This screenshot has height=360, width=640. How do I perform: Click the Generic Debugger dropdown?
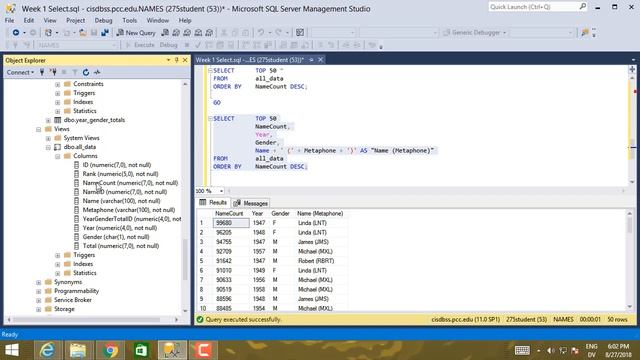pos(476,33)
